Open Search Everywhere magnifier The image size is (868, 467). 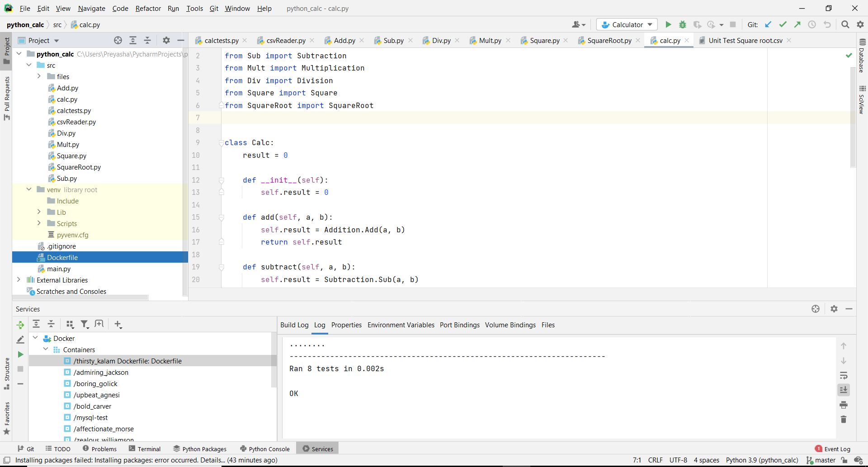[x=845, y=24]
